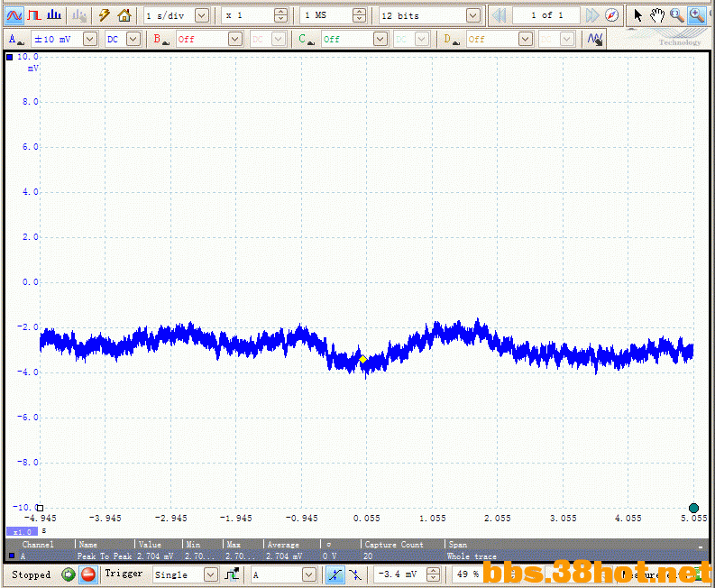Select the magnifier zoom tool
The height and width of the screenshot is (588, 715).
[677, 16]
